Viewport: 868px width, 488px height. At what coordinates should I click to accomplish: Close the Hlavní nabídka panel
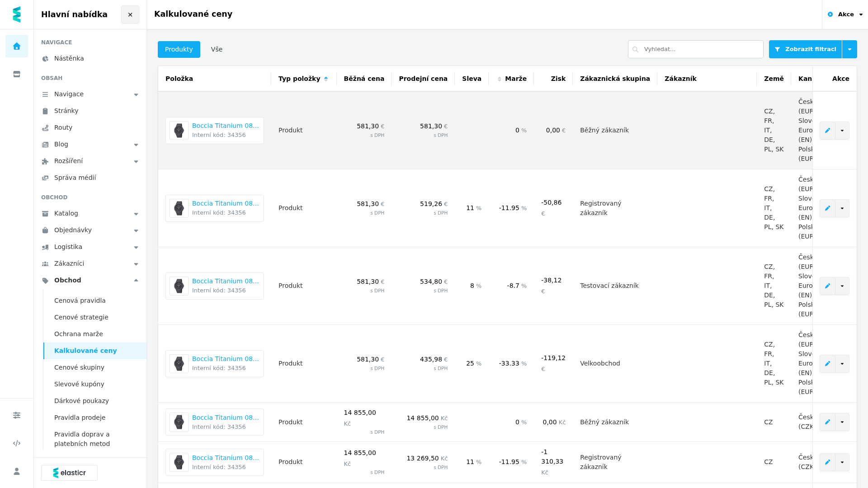click(130, 14)
